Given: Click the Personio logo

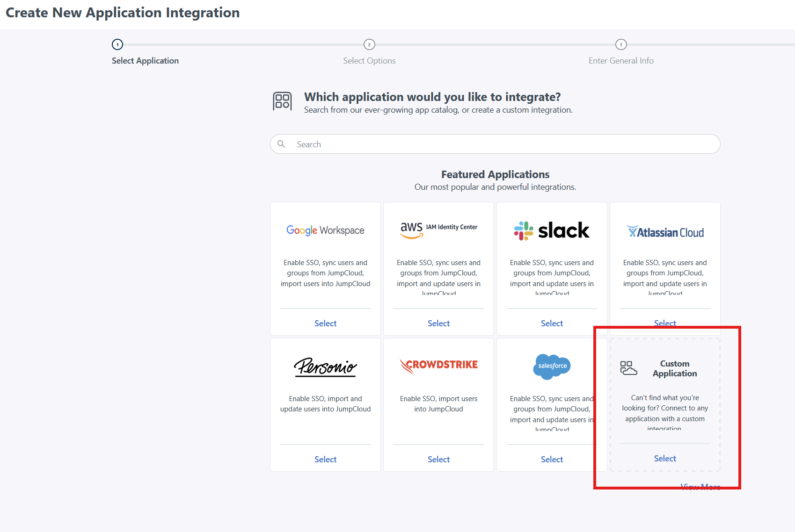Looking at the screenshot, I should 325,367.
